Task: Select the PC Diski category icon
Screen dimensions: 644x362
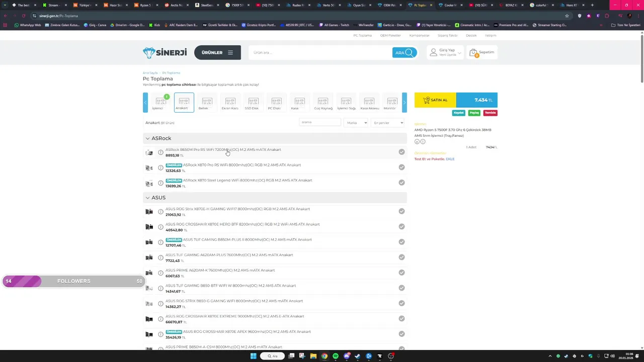Action: 276,102
